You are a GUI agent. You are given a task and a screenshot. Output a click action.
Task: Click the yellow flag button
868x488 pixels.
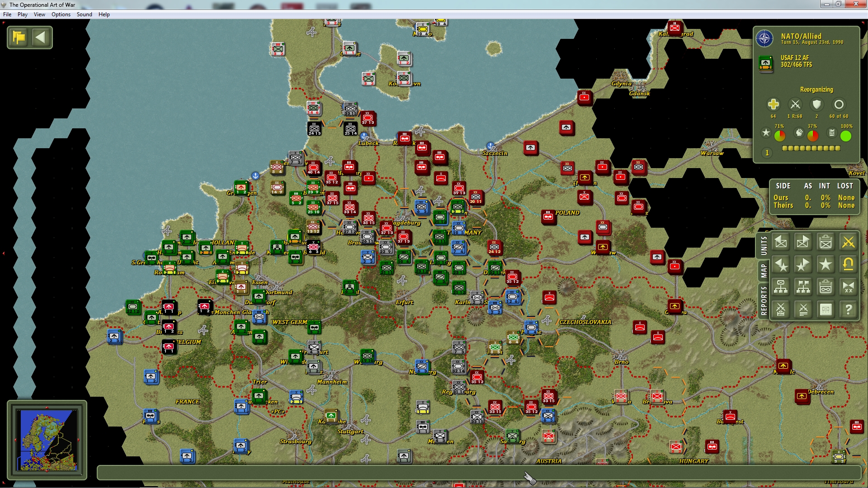pyautogui.click(x=19, y=37)
